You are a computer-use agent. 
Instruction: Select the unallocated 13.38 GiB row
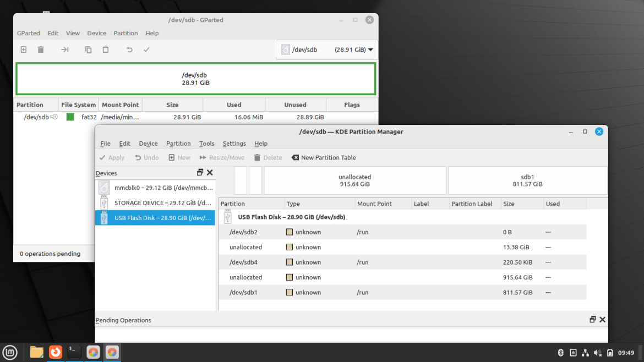402,247
